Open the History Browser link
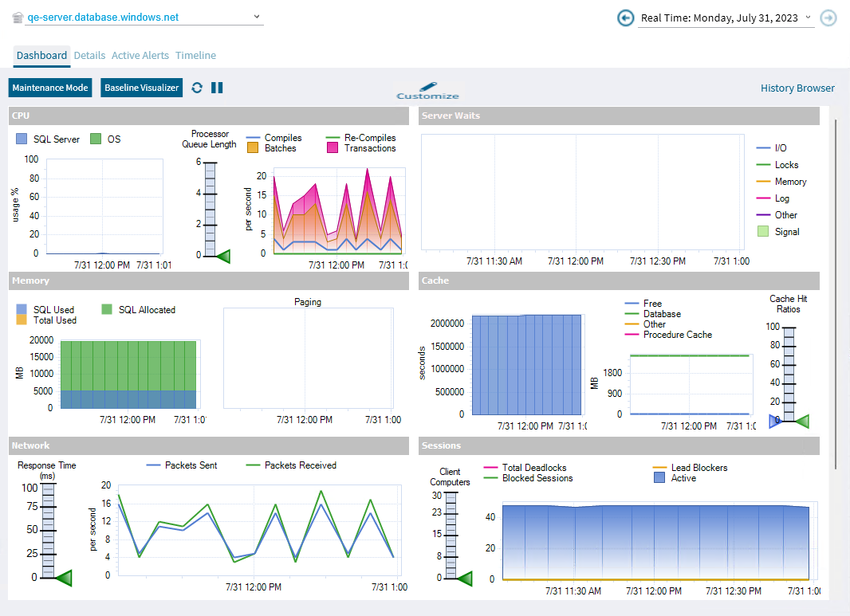Viewport: 850px width, 616px height. [797, 88]
